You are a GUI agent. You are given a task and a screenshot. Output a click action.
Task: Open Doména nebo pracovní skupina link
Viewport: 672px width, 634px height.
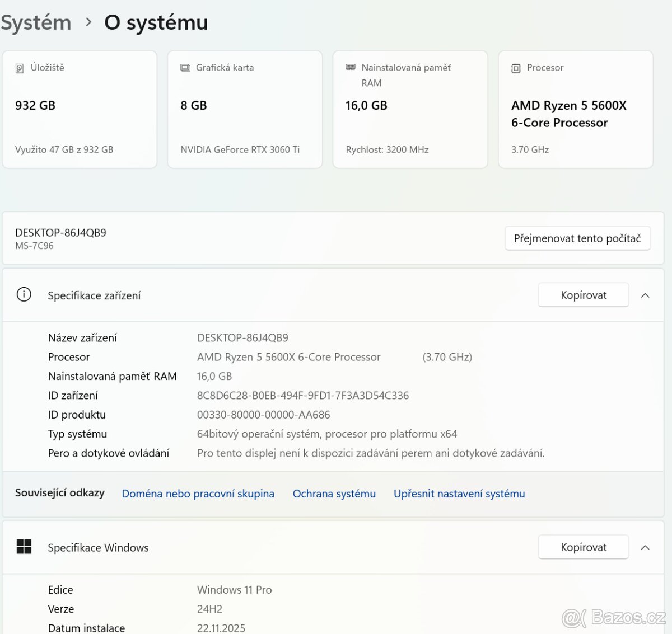(x=198, y=493)
